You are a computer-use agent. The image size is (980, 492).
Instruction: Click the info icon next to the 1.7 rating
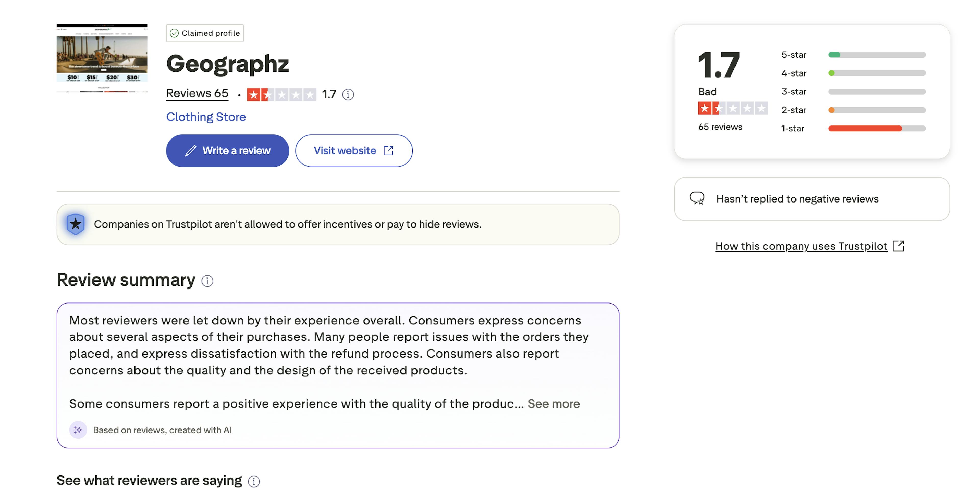348,95
